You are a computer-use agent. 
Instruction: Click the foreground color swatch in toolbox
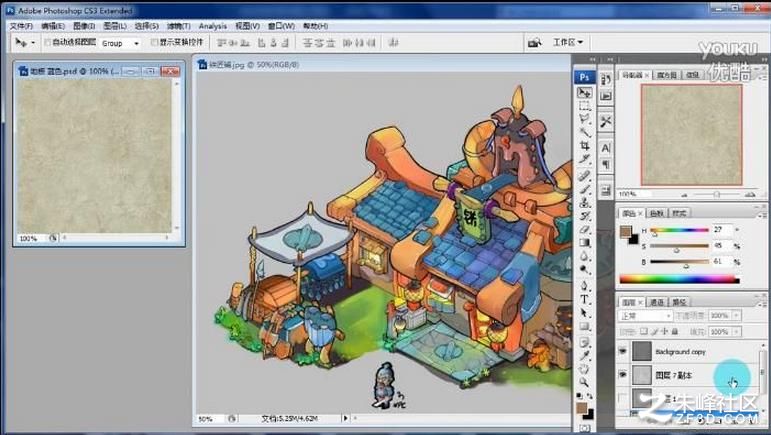pos(582,408)
